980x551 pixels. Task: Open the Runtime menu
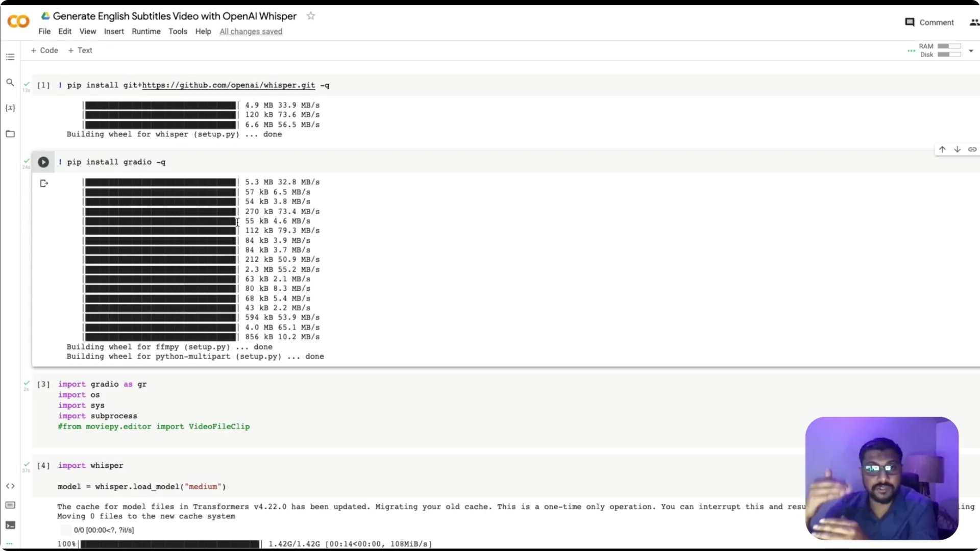(146, 31)
